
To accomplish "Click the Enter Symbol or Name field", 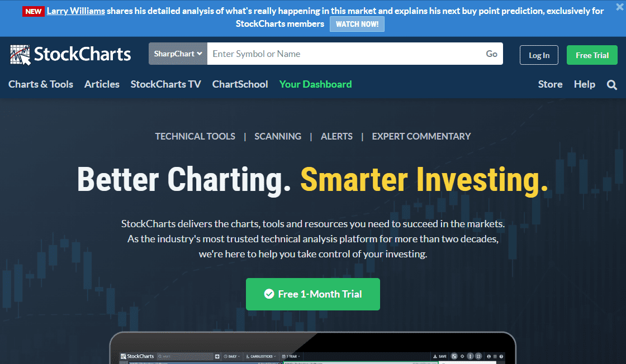I will pyautogui.click(x=335, y=54).
